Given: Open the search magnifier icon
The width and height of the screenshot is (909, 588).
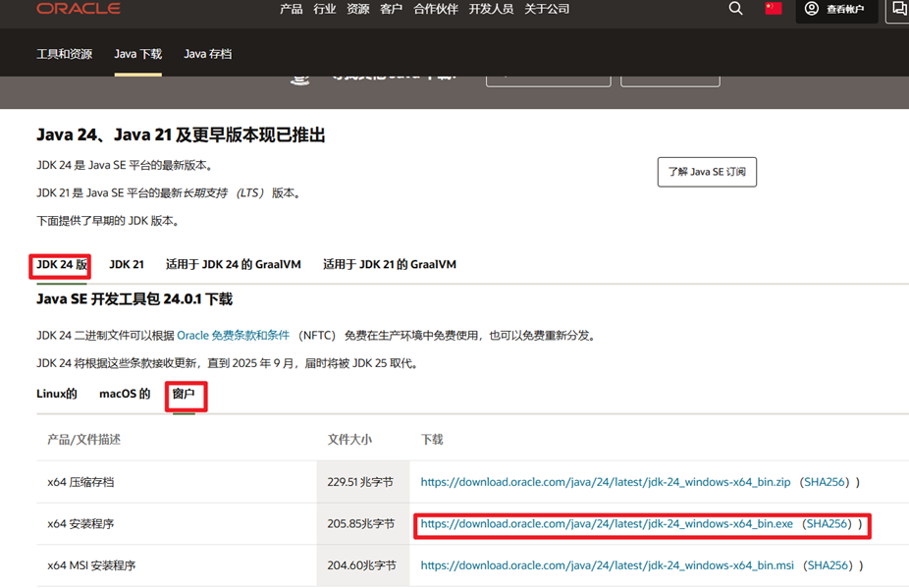Looking at the screenshot, I should [735, 8].
